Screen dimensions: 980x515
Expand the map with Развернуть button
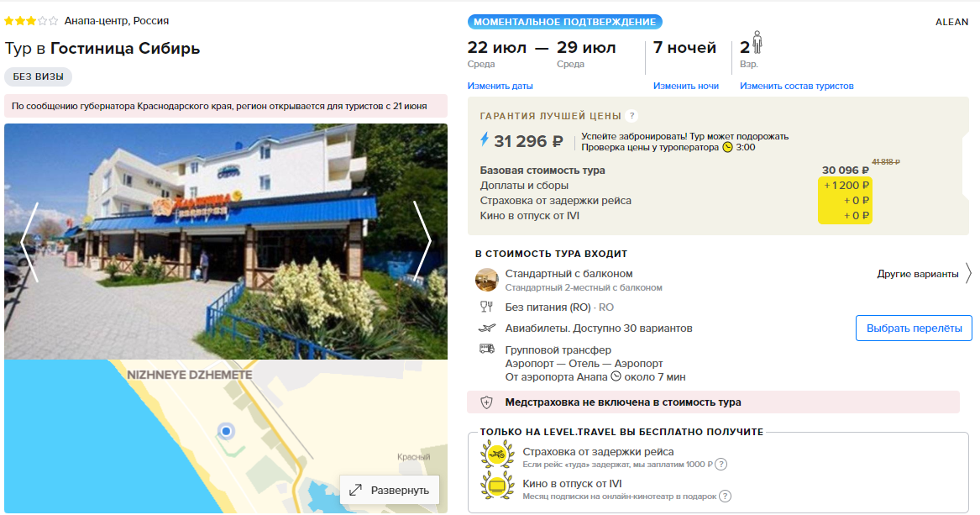click(x=390, y=490)
